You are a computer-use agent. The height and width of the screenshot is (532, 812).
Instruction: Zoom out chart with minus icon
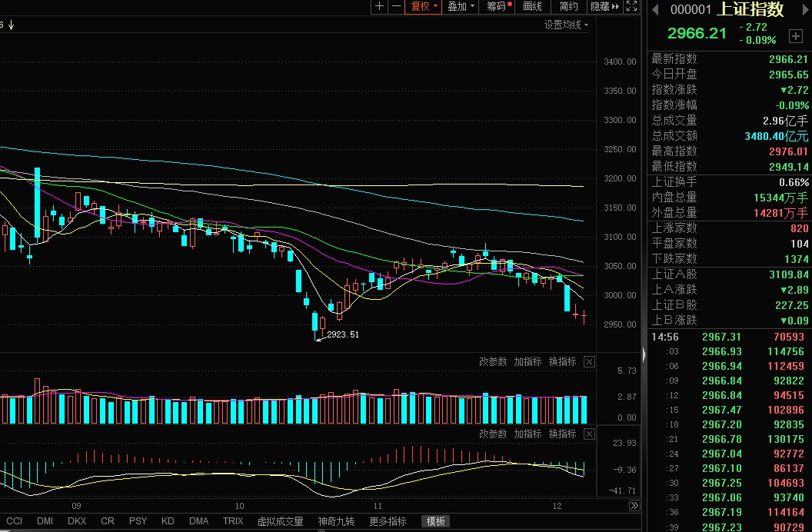[396, 7]
